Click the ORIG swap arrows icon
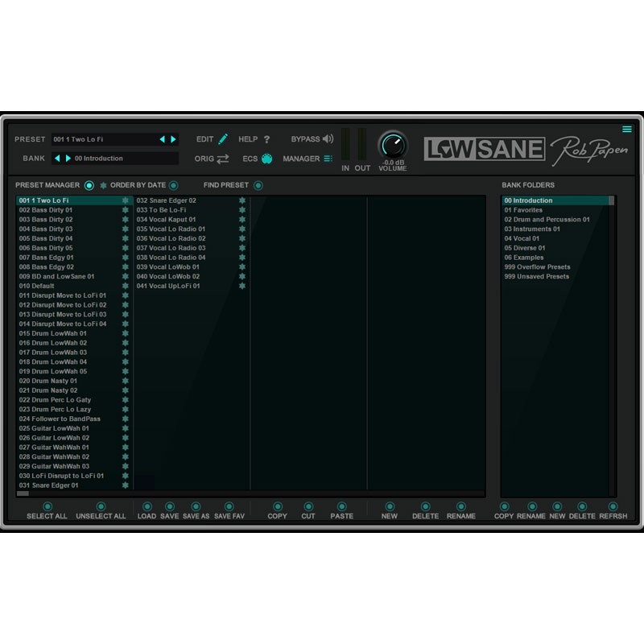Screen dimensions: 644x644 223,159
